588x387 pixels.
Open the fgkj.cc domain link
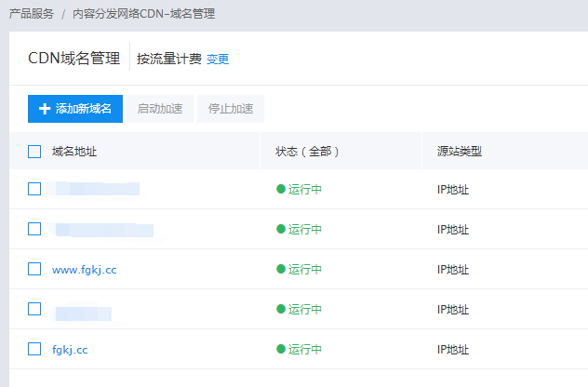(x=70, y=350)
